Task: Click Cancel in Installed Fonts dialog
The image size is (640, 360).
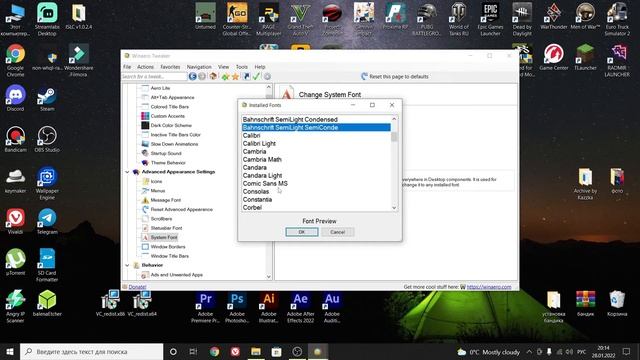Action: pyautogui.click(x=338, y=232)
